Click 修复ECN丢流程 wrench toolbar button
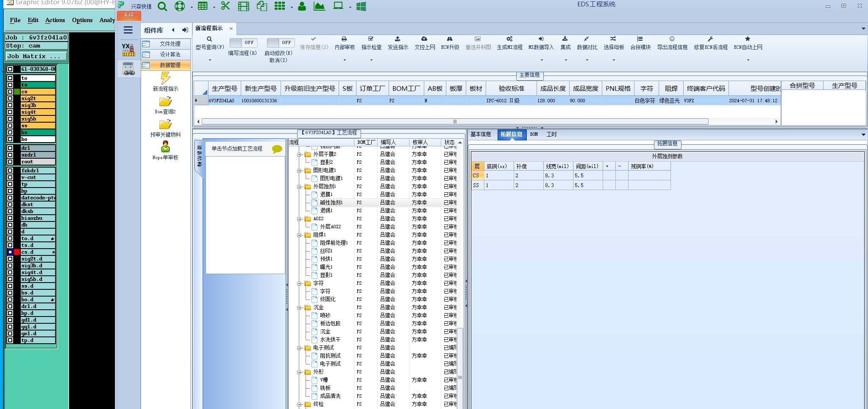868x409 pixels. click(711, 43)
